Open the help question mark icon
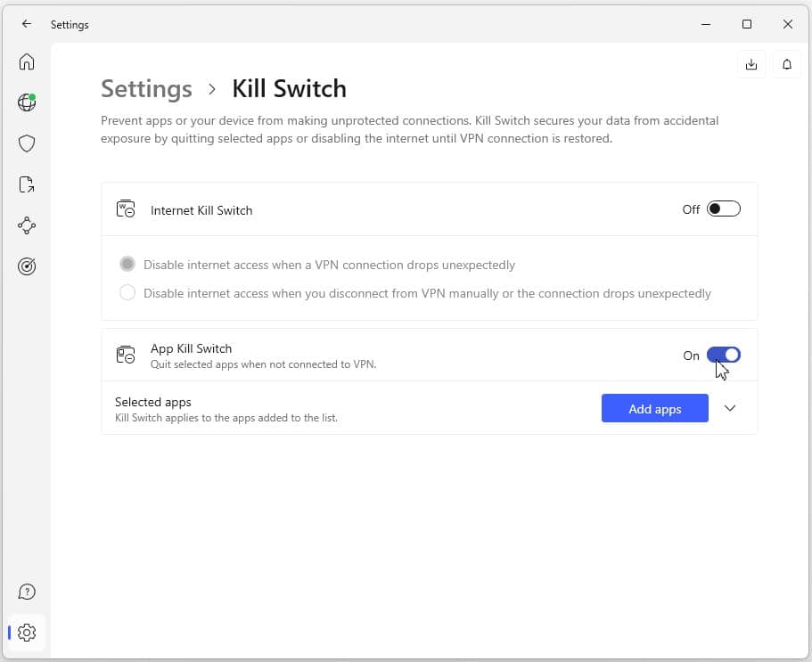 tap(27, 592)
